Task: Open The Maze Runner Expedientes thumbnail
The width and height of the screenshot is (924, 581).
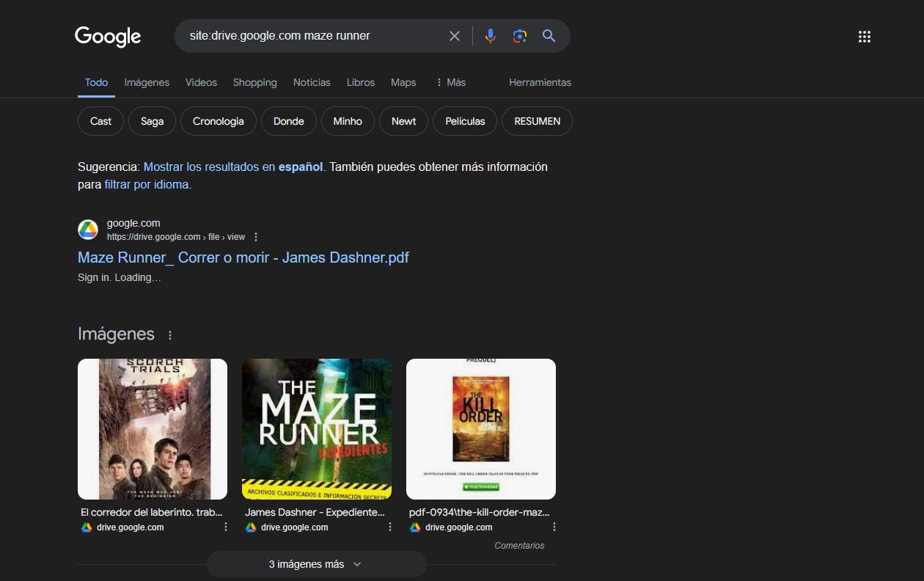Action: 316,428
